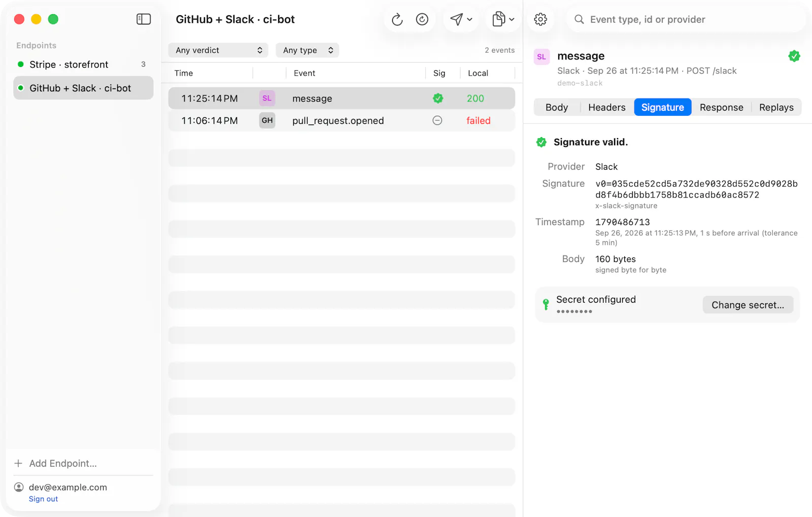Screen dimensions: 812x517
Task: Click the Sig column header
Action: 439,73
